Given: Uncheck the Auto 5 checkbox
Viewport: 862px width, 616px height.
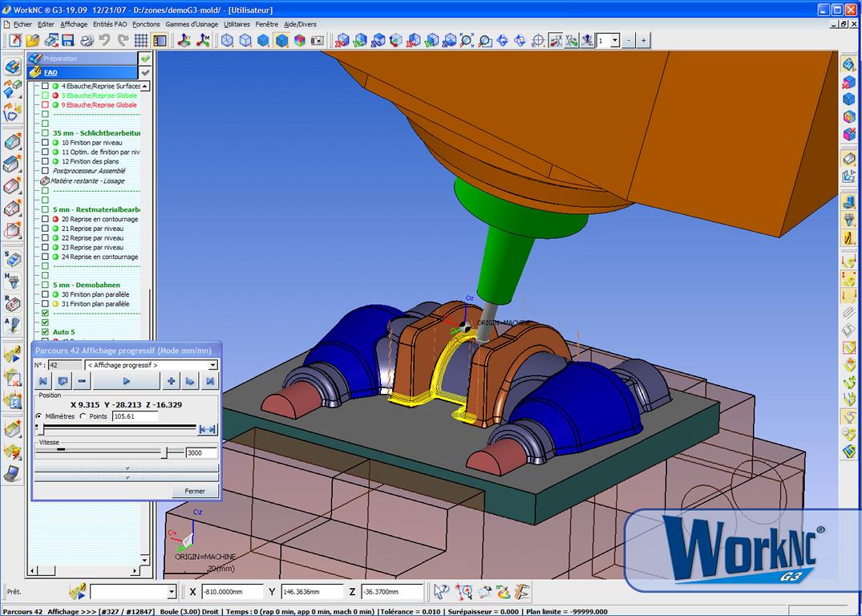Looking at the screenshot, I should tap(45, 332).
